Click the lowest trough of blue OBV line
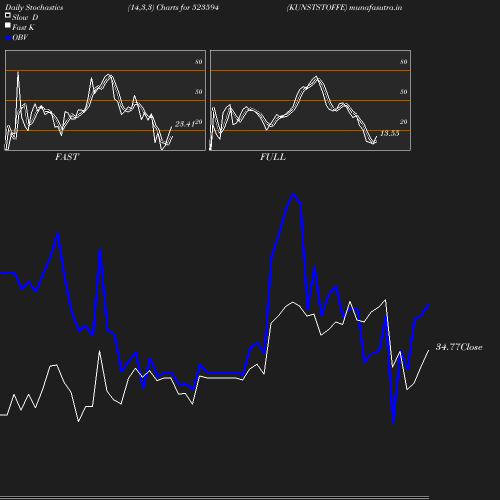 click(x=393, y=422)
